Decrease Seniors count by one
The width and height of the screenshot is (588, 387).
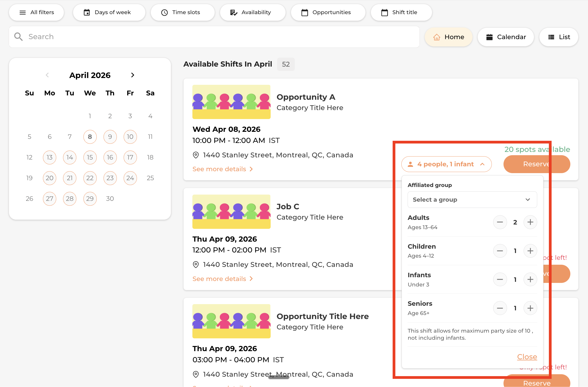pos(500,308)
